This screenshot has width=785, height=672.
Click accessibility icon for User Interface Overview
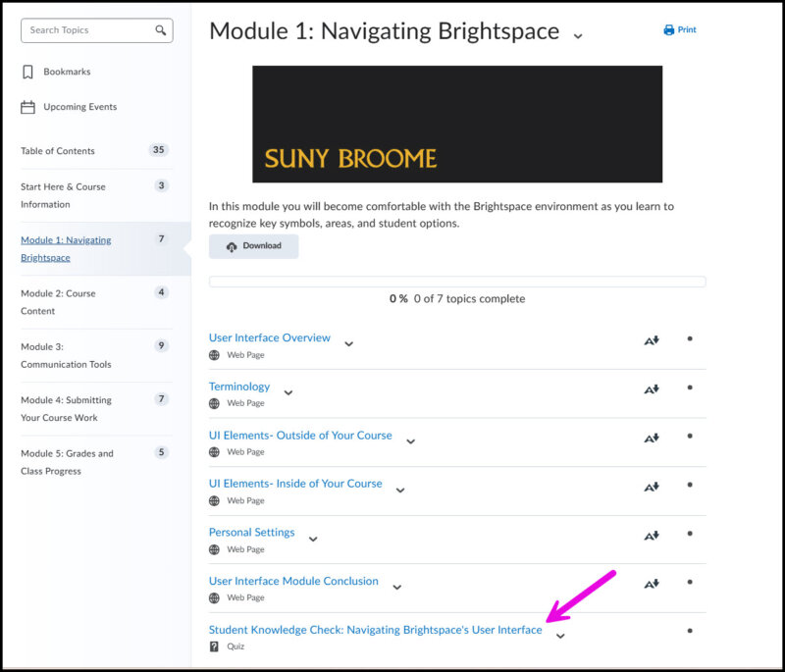[x=651, y=340]
